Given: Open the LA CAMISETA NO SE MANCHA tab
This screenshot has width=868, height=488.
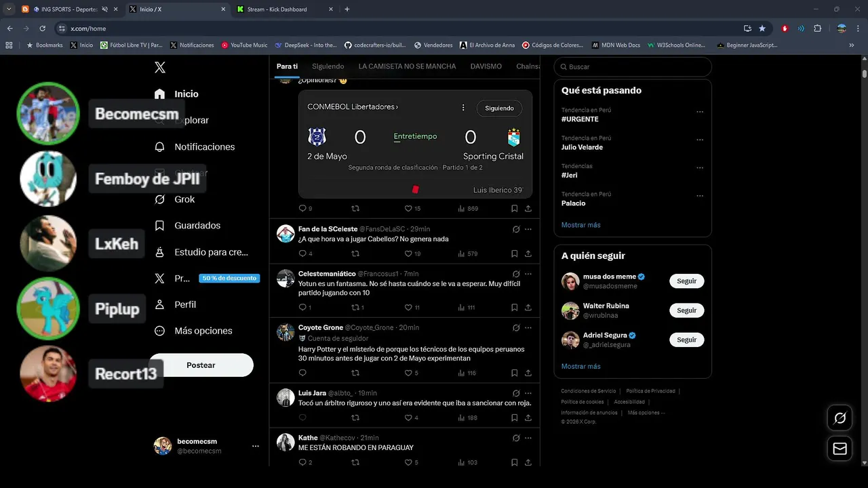Looking at the screenshot, I should click(407, 66).
